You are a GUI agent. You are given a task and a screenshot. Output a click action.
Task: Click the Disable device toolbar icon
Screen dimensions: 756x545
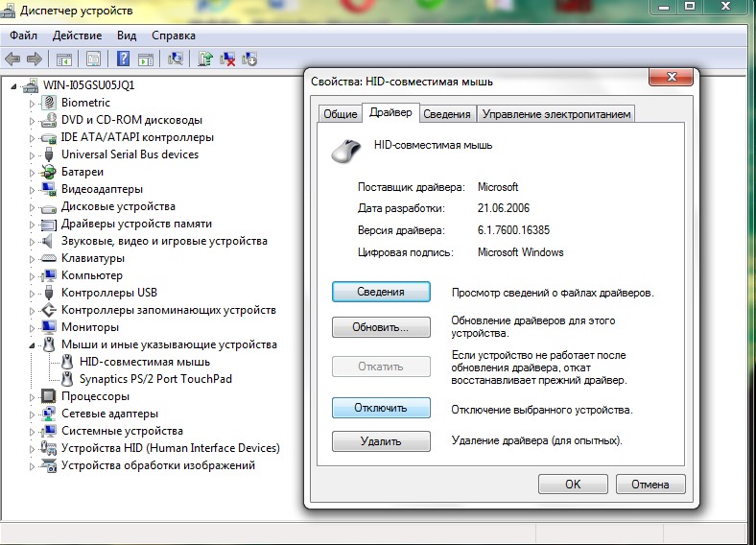coord(249,59)
